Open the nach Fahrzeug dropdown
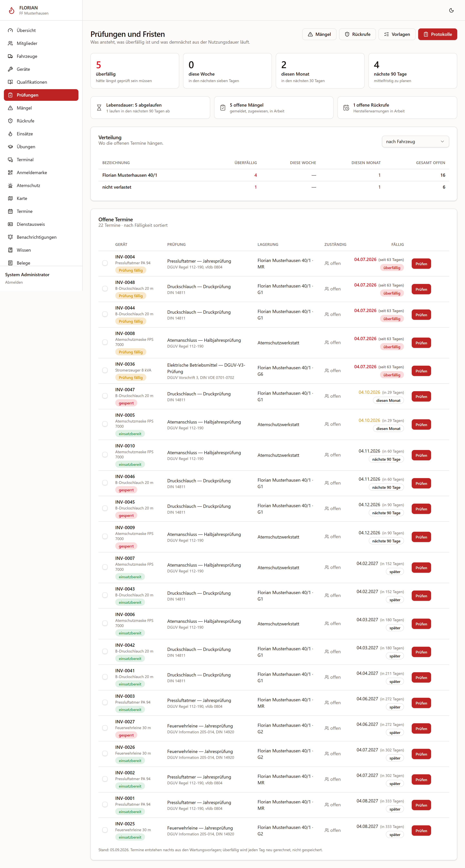This screenshot has height=868, width=465. click(x=415, y=141)
